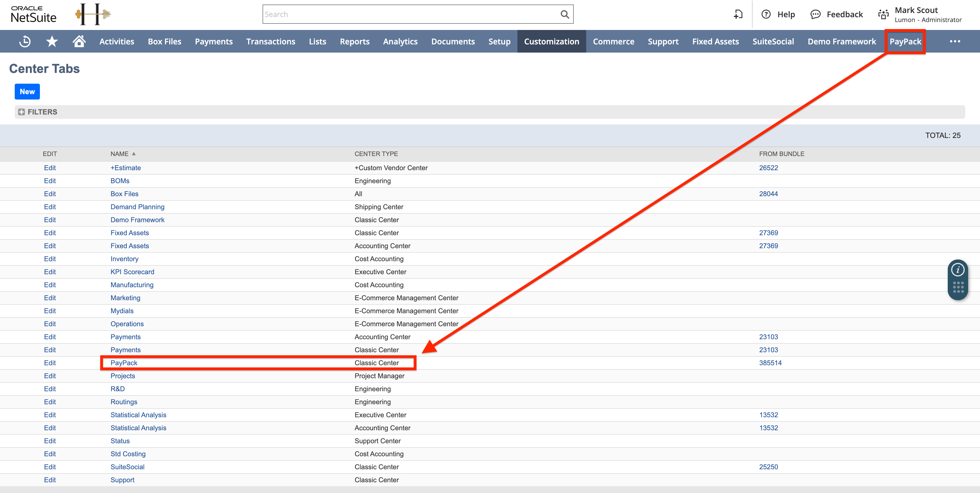Go to the Home dashboard icon
The width and height of the screenshot is (980, 493).
click(x=79, y=42)
